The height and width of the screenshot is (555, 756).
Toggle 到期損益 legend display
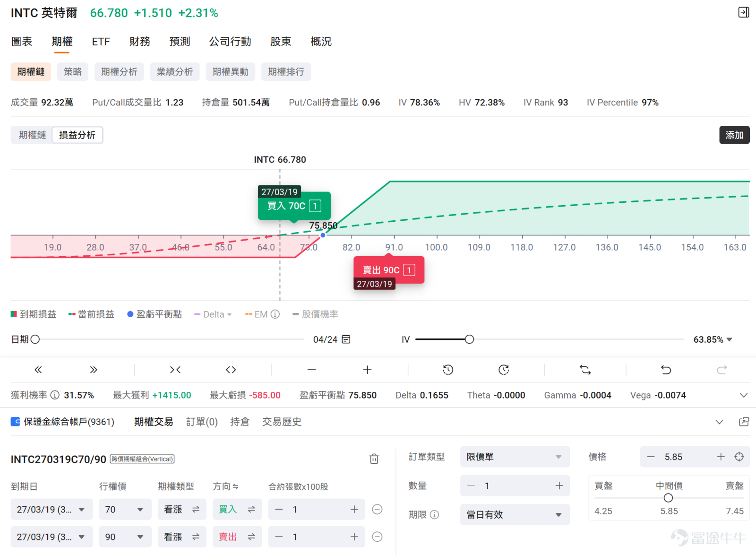(x=34, y=314)
